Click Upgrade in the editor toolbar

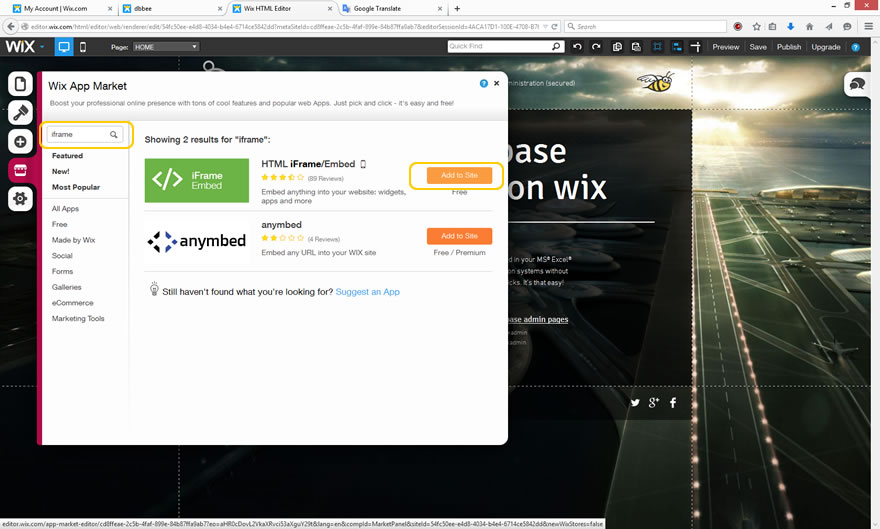(826, 47)
